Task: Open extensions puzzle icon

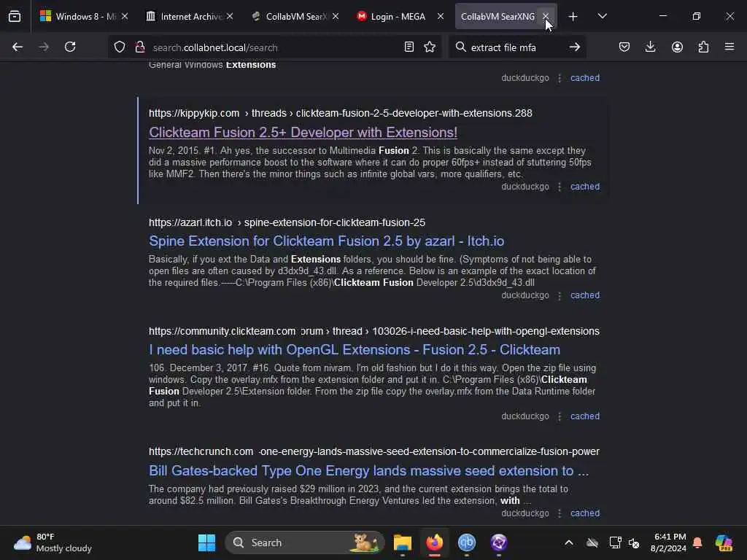Action: pos(703,47)
